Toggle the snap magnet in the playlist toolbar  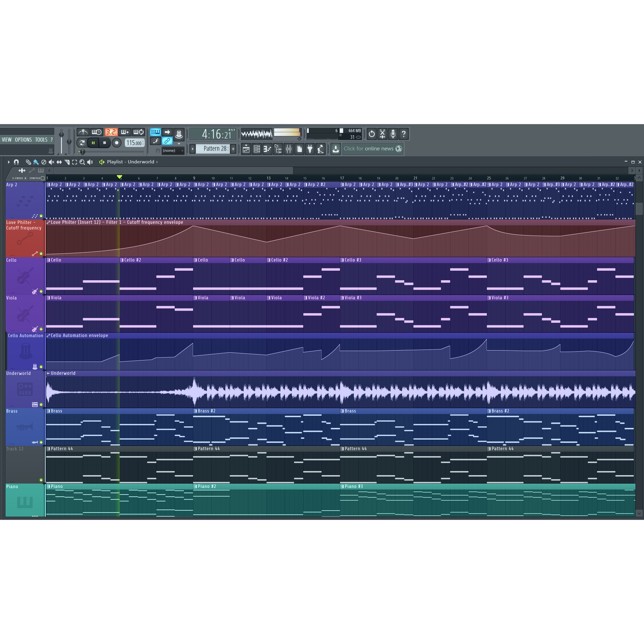point(16,162)
